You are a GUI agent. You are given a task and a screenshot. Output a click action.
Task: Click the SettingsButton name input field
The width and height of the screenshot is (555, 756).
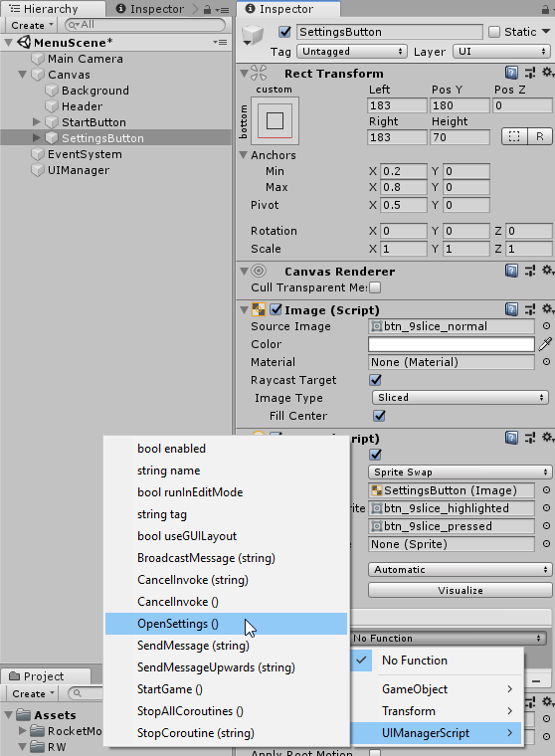[x=389, y=32]
